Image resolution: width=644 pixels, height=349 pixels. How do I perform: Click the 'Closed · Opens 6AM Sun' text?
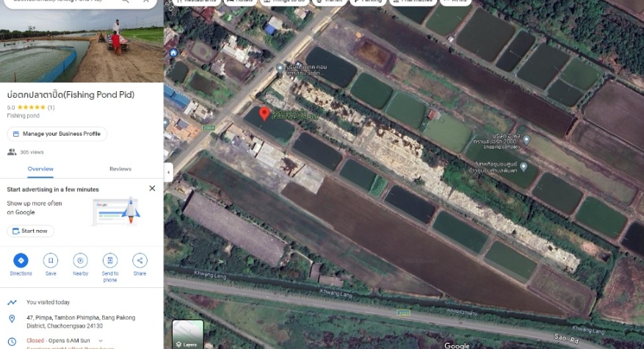58,341
